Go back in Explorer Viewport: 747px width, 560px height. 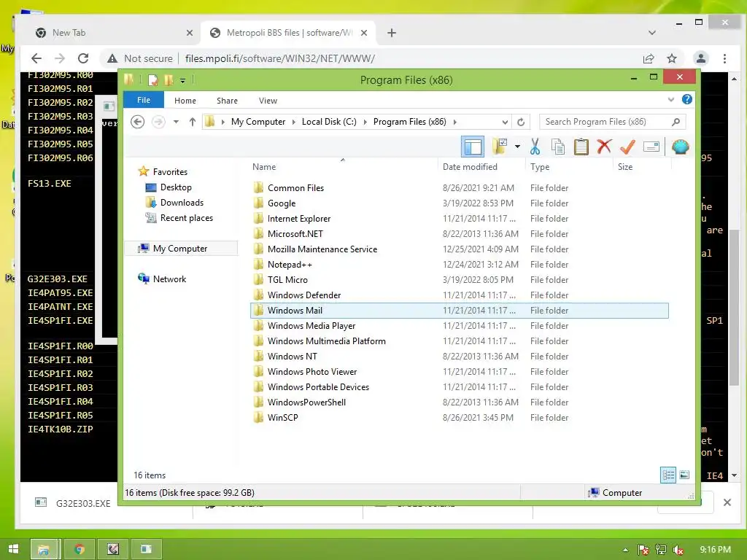(137, 122)
